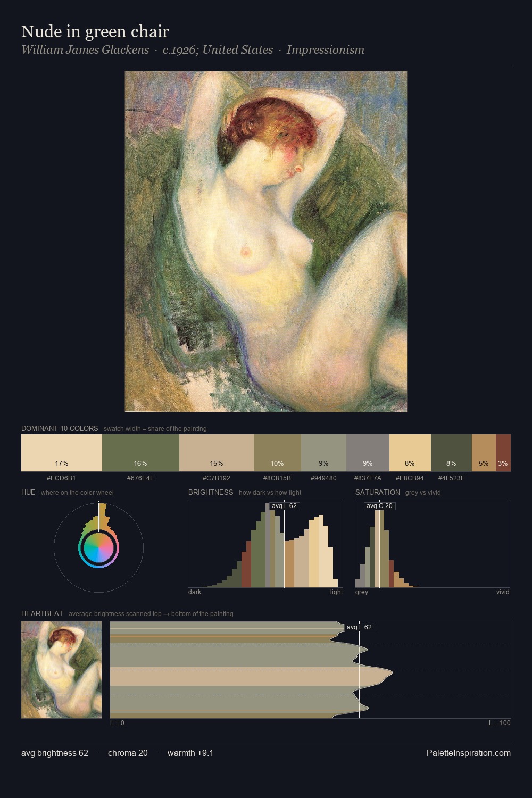
Task: Click the PaletteInspiration.com link
Action: (x=469, y=753)
